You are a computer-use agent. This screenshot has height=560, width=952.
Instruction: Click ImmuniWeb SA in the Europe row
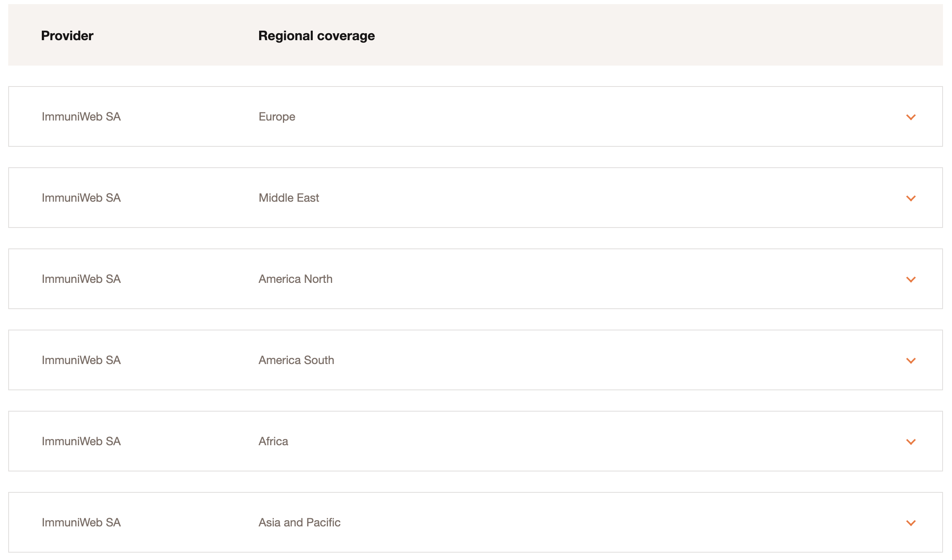point(81,116)
